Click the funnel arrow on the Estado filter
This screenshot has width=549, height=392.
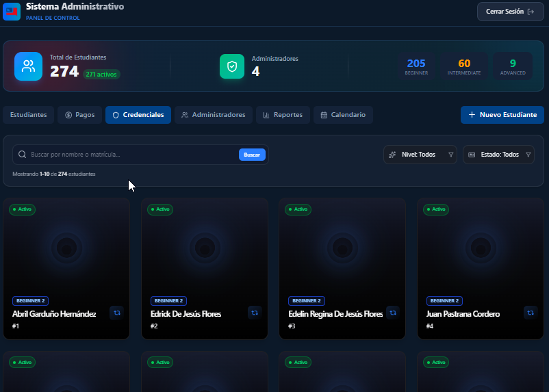pos(528,155)
